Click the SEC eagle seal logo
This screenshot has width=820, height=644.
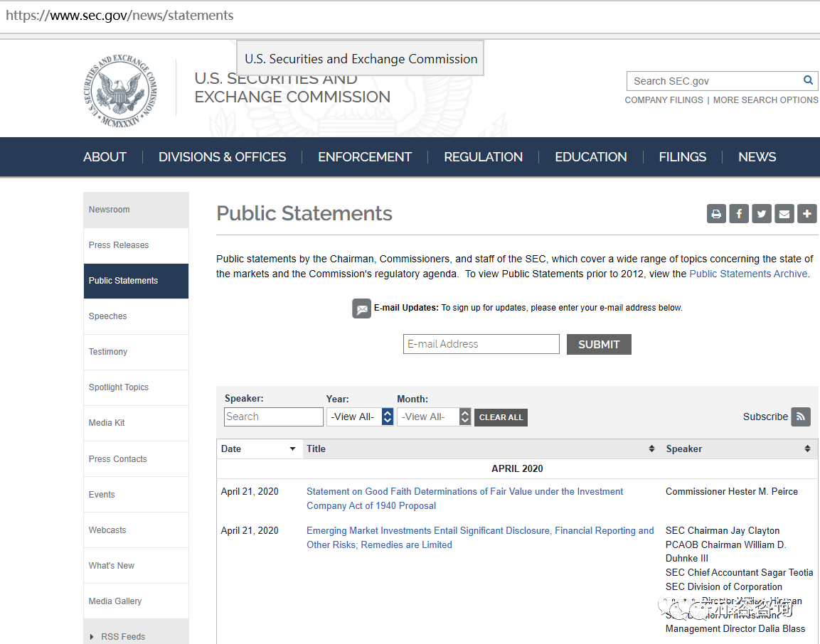pos(120,92)
